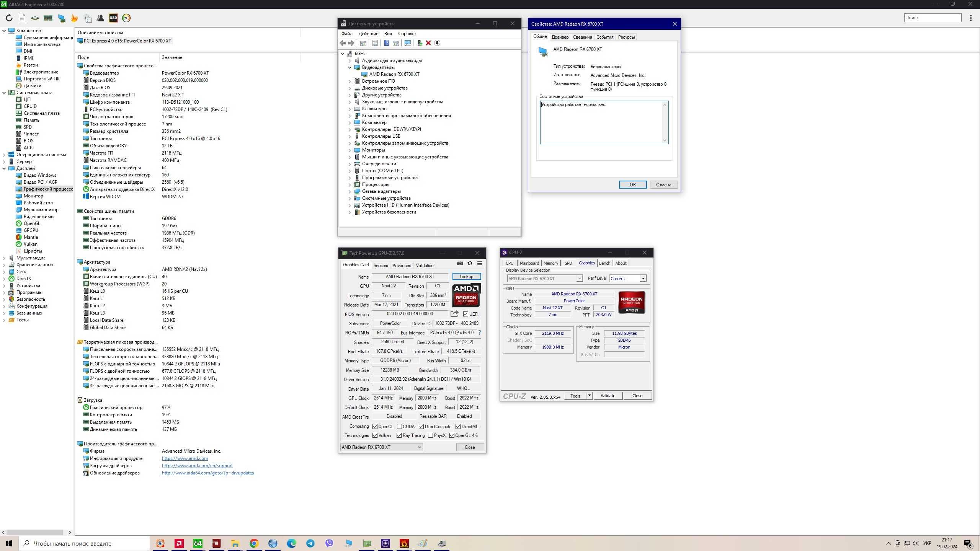Expand the Мониторы node in Device Manager
The image size is (980, 551).
[350, 150]
